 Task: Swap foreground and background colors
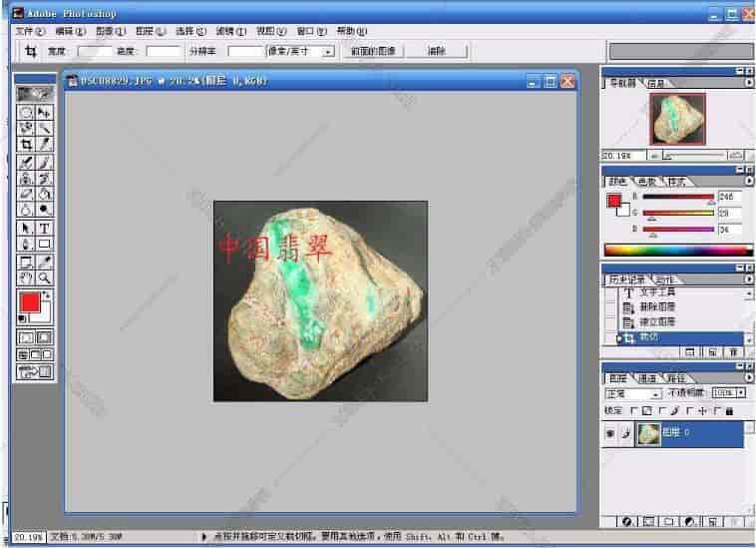pos(47,296)
